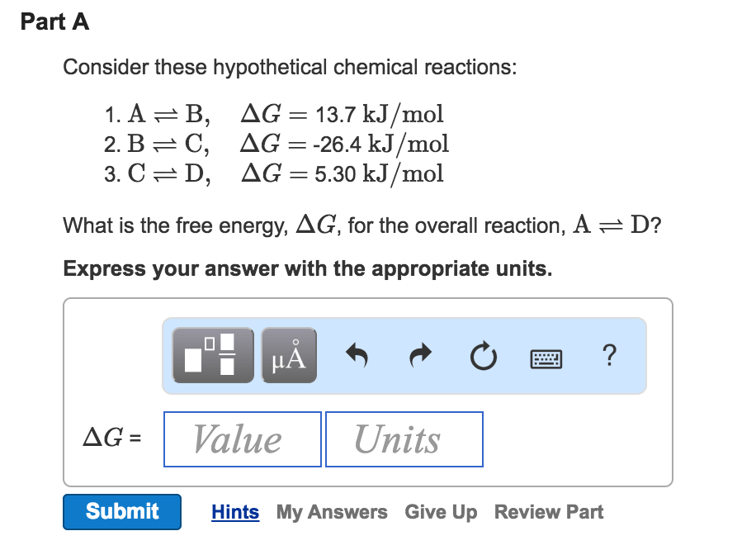Select the fraction layout template tool
This screenshot has width=756, height=550.
(x=212, y=355)
